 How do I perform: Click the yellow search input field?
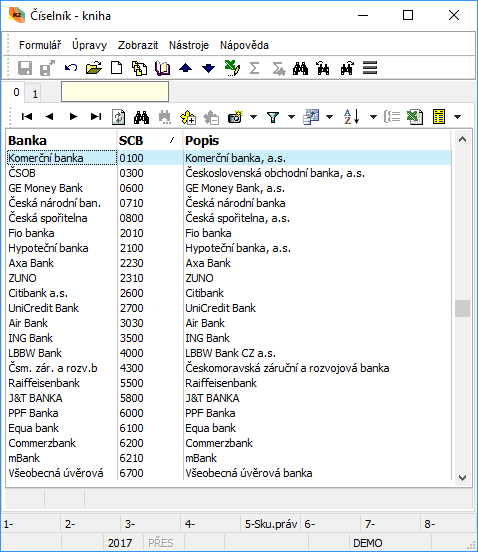115,92
